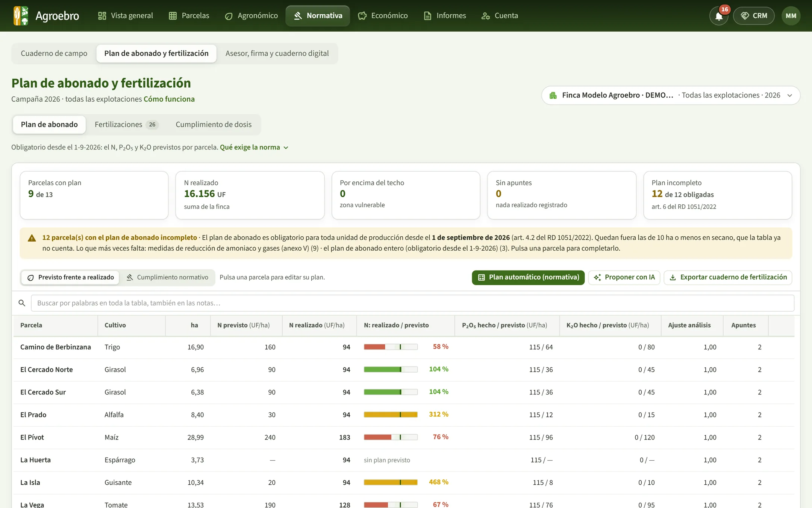Open Asesor, firma y cuaderno digital tab
Image resolution: width=812 pixels, height=508 pixels.
[x=277, y=53]
